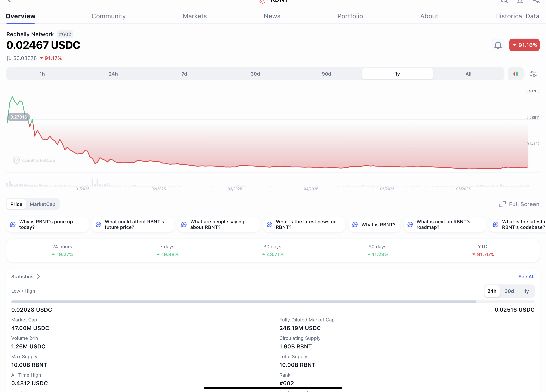
Task: Select 7d chart range
Action: 184,74
